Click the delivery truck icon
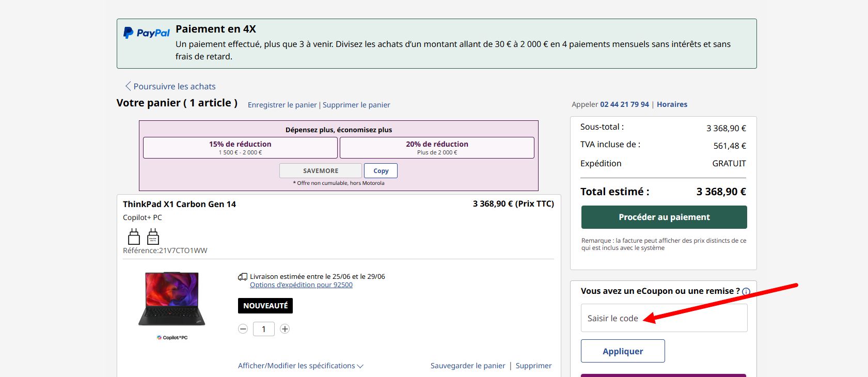The width and height of the screenshot is (868, 377). pyautogui.click(x=243, y=277)
